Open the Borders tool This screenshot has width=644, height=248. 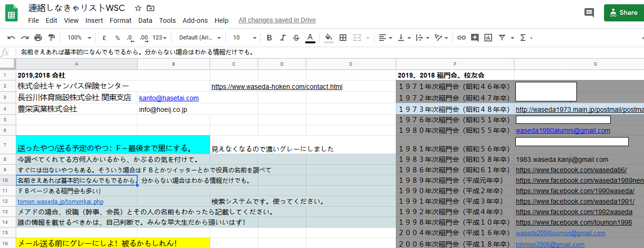[x=342, y=38]
